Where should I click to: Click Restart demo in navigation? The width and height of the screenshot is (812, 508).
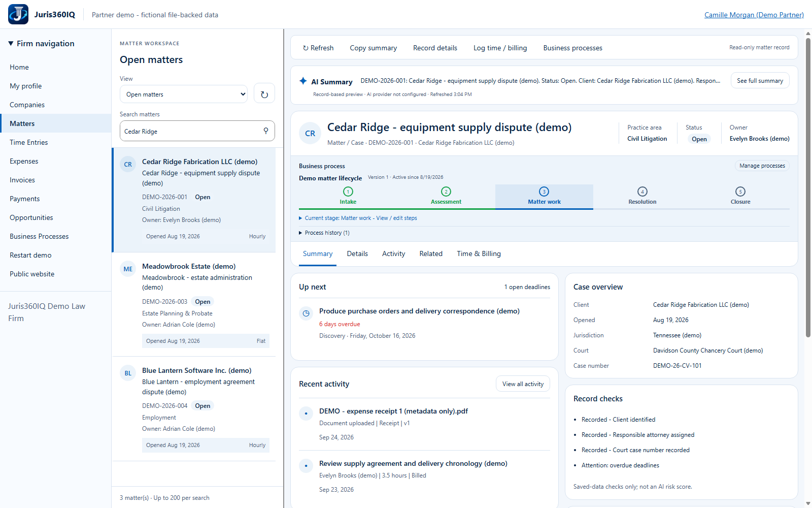(55, 255)
